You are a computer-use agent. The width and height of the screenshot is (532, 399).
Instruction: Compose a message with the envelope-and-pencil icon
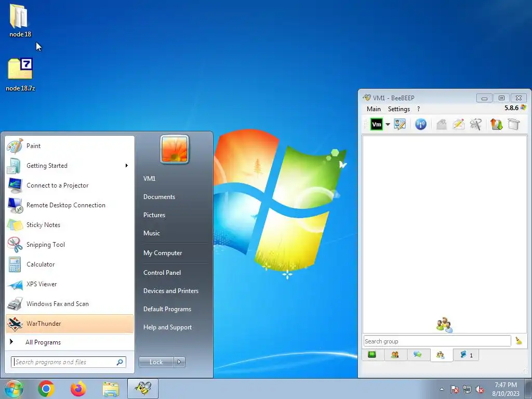(458, 124)
